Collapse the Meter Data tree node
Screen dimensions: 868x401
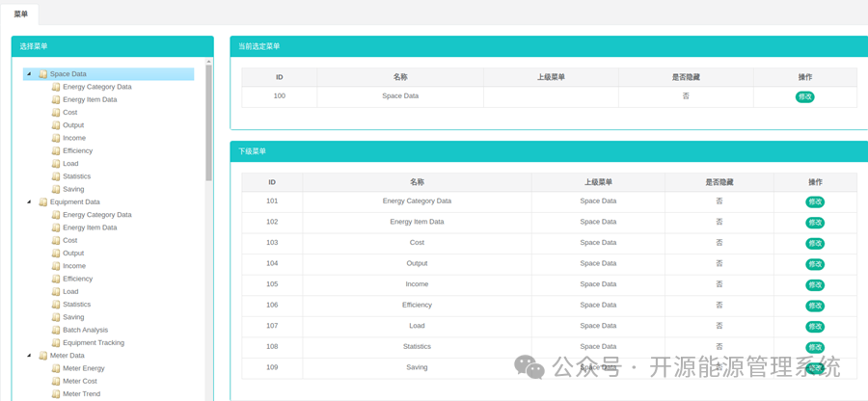pyautogui.click(x=29, y=356)
